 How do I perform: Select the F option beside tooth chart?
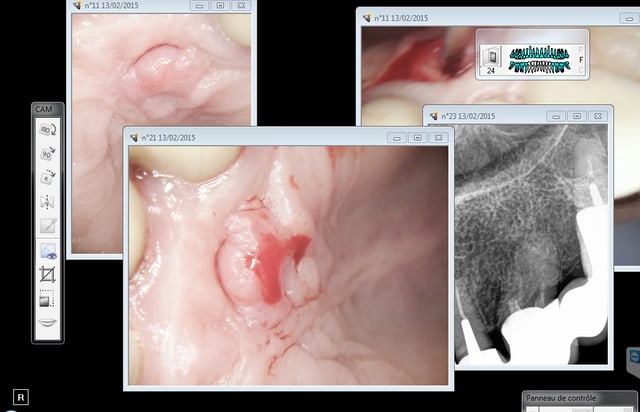click(x=581, y=59)
